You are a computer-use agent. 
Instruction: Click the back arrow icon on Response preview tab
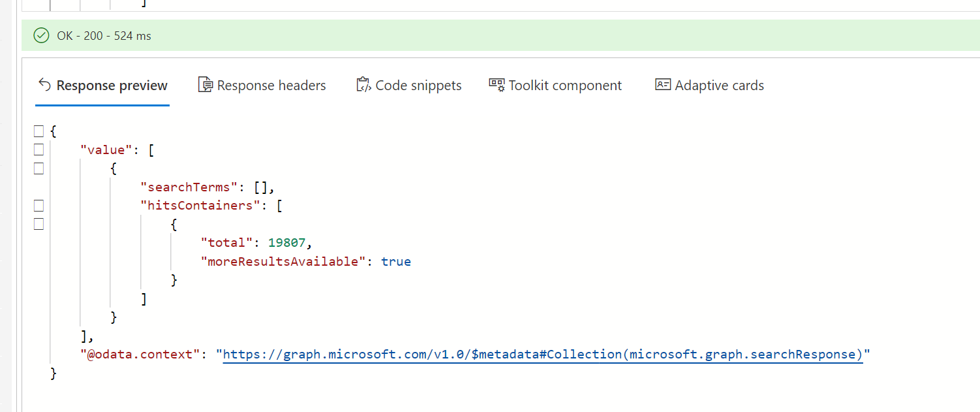pos(44,85)
